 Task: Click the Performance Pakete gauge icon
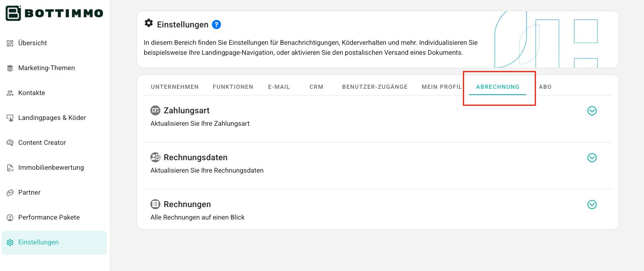click(x=10, y=217)
